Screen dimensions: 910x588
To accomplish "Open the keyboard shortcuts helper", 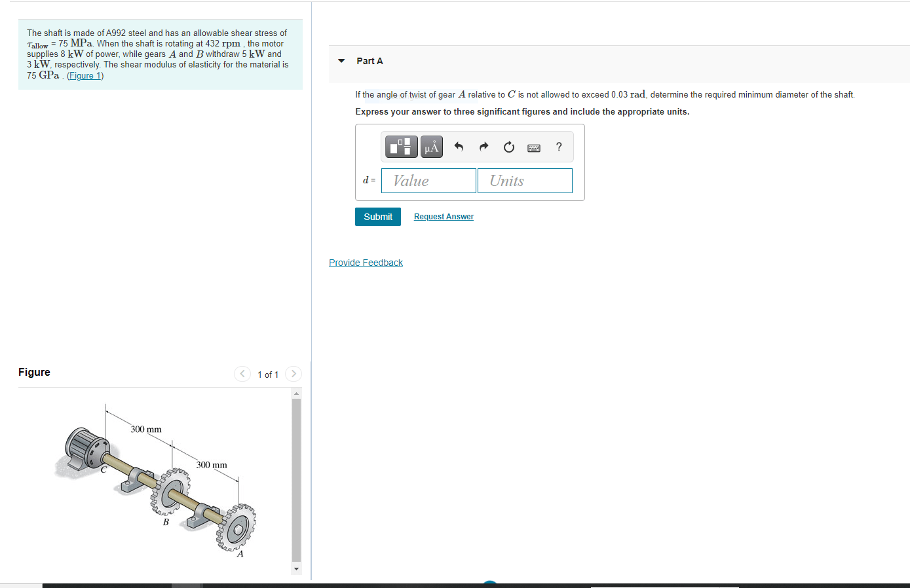I will [533, 147].
